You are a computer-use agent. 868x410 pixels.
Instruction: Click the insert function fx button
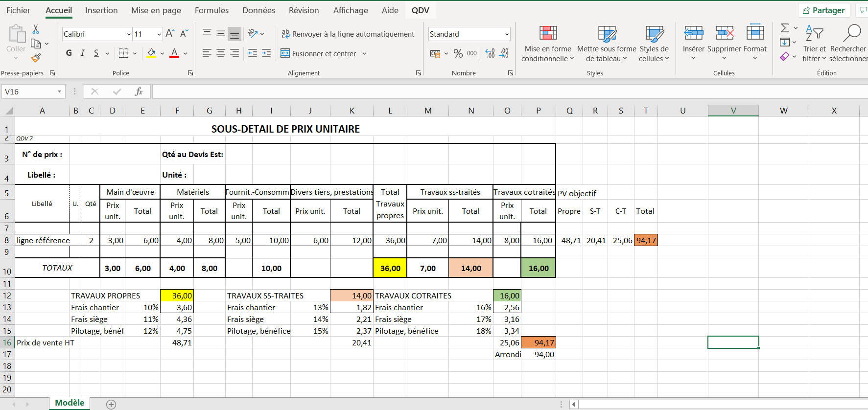coord(139,91)
